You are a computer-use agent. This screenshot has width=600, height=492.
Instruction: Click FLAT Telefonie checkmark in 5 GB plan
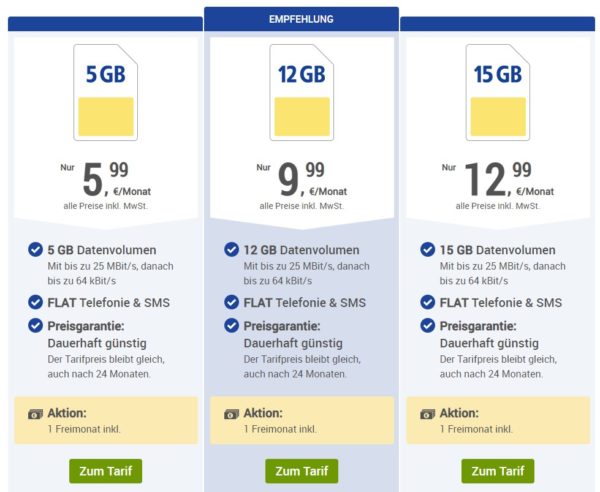(x=35, y=302)
